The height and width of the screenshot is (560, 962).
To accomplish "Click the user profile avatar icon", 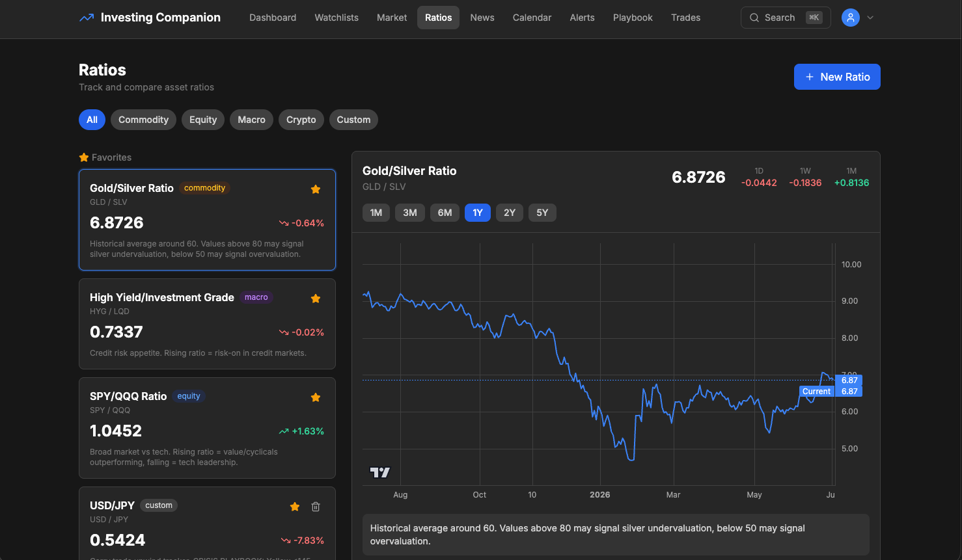I will coord(850,18).
